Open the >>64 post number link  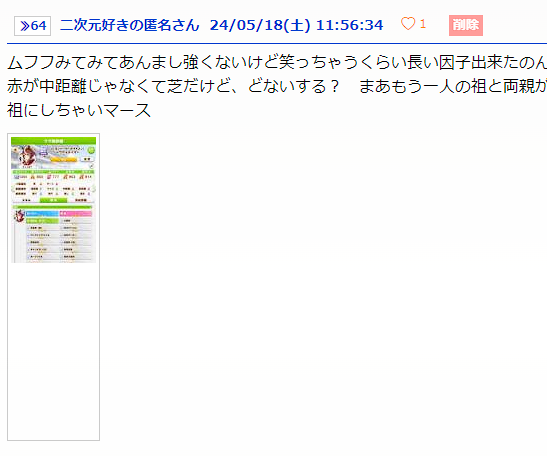point(32,26)
